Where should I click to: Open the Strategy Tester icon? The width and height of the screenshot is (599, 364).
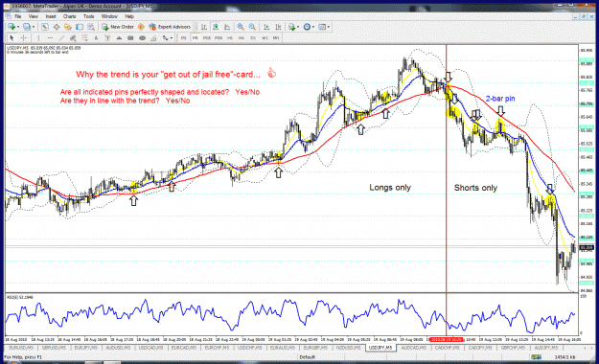click(91, 27)
